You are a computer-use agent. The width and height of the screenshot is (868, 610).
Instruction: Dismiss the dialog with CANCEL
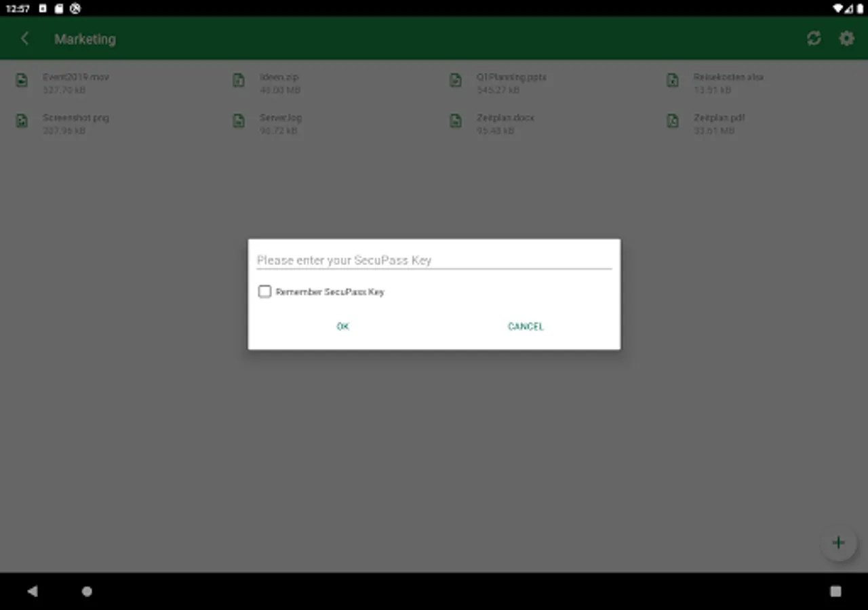point(526,326)
